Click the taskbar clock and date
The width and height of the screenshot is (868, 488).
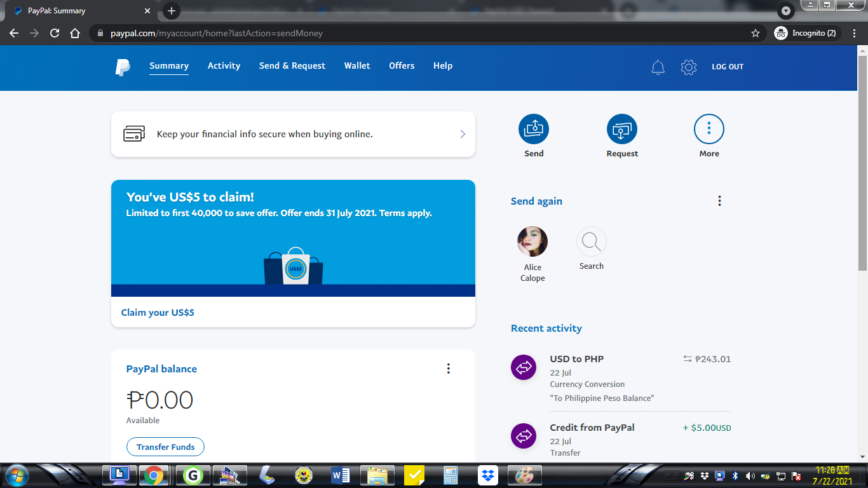pyautogui.click(x=833, y=476)
